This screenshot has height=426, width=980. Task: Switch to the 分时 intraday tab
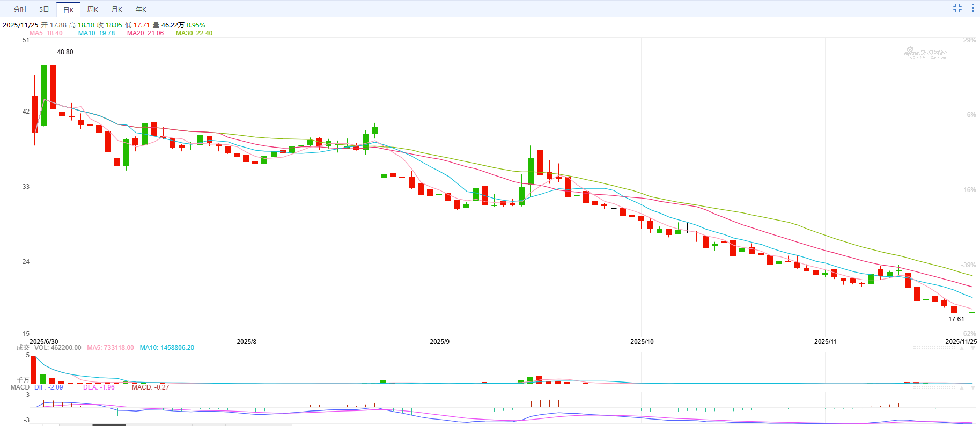20,10
